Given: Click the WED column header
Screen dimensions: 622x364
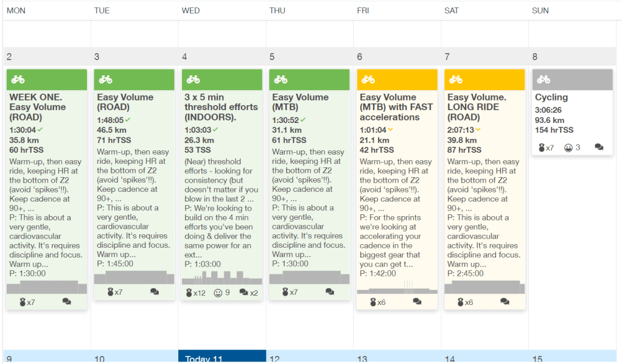Looking at the screenshot, I should (x=190, y=10).
